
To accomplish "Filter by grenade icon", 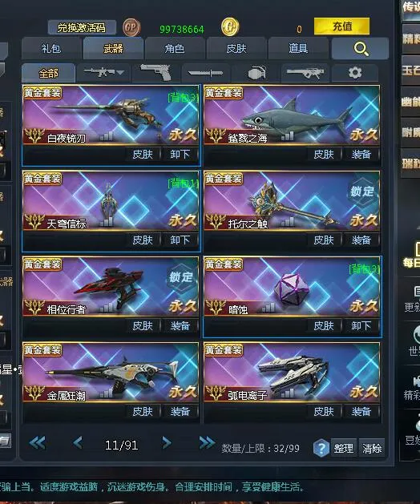I will coord(256,73).
